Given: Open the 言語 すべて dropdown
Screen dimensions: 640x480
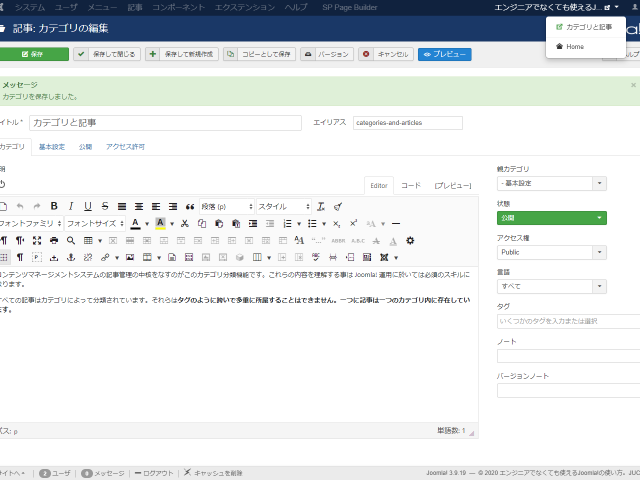Looking at the screenshot, I should click(x=551, y=287).
